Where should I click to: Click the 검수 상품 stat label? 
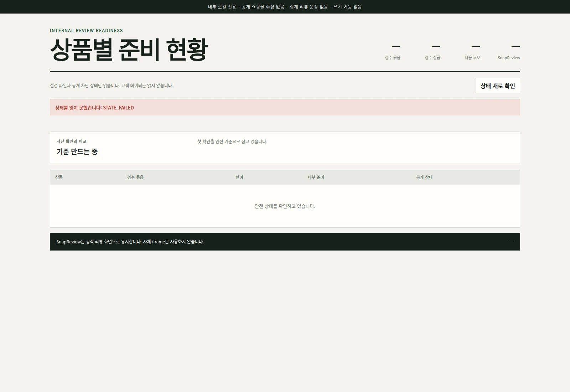pos(432,58)
